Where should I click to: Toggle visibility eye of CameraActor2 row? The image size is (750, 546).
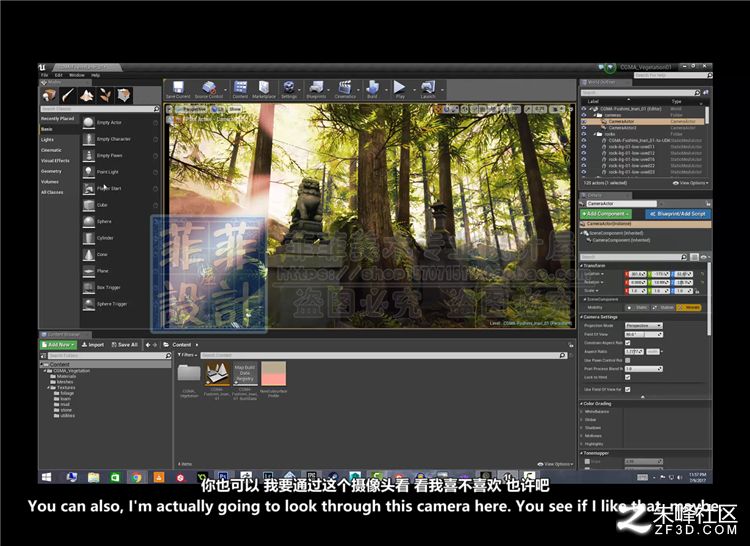tap(584, 128)
